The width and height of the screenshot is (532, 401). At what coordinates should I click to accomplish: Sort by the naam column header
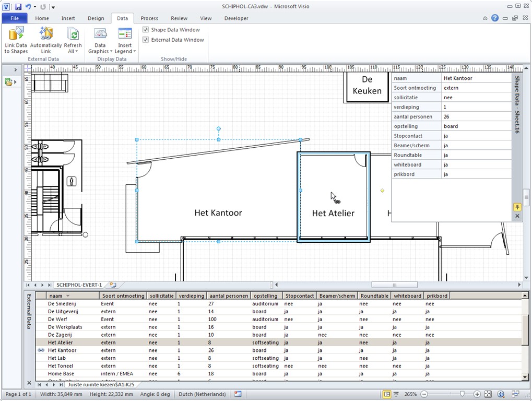click(55, 296)
